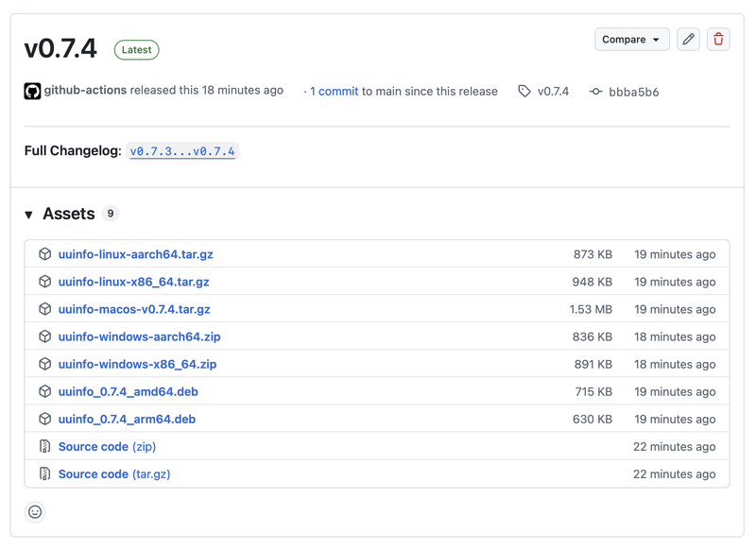Click package icon for uuinfo-windows-x86_64.zip

point(44,364)
